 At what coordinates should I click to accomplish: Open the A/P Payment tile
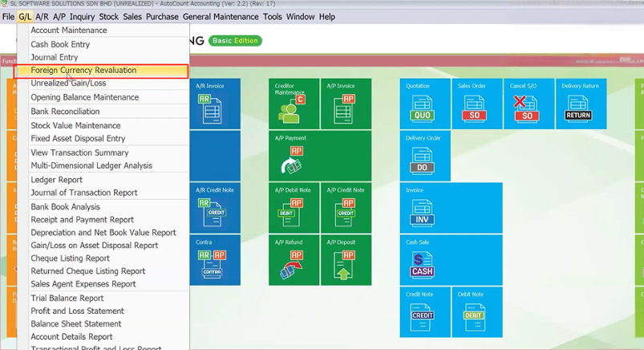tap(320, 156)
